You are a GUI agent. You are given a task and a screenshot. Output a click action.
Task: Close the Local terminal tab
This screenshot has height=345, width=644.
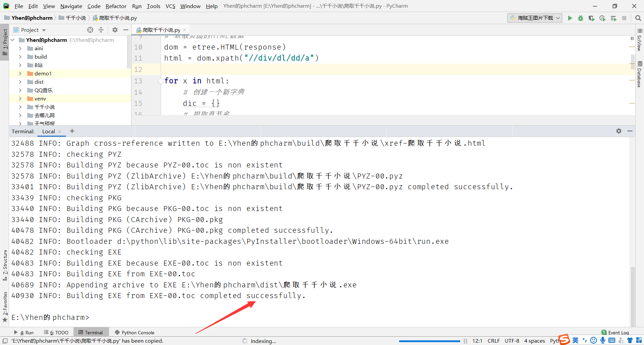click(x=60, y=132)
